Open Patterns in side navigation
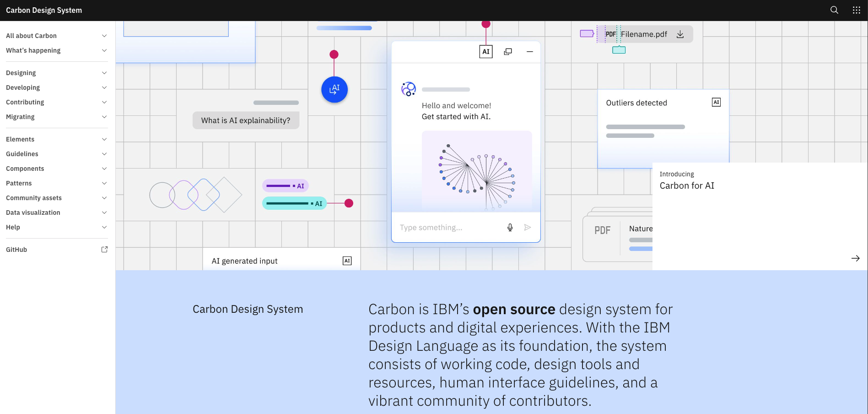 [57, 183]
